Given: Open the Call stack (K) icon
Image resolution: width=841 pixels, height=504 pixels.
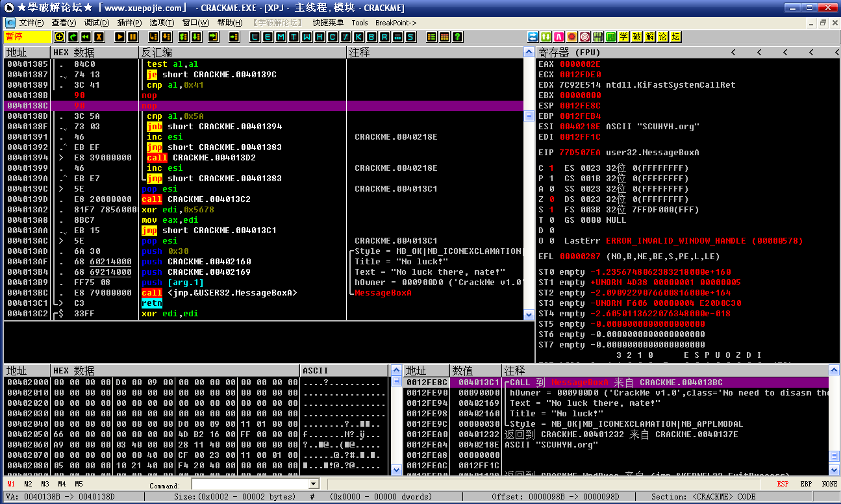Looking at the screenshot, I should (358, 37).
